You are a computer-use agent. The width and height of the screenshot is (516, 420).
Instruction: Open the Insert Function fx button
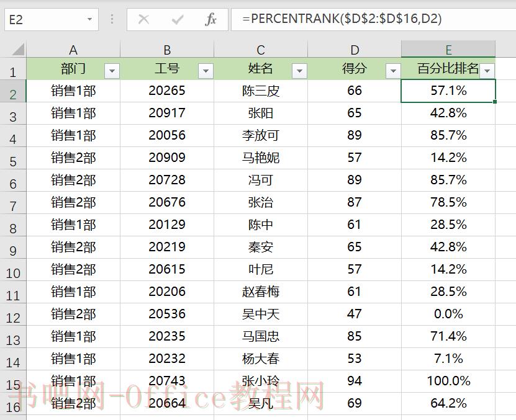[x=210, y=19]
